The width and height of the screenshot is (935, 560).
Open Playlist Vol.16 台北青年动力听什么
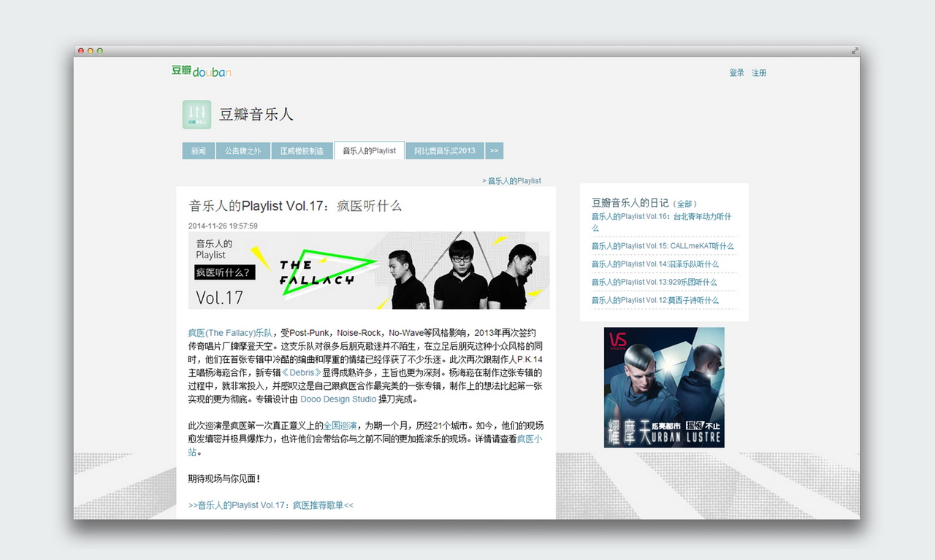661,222
